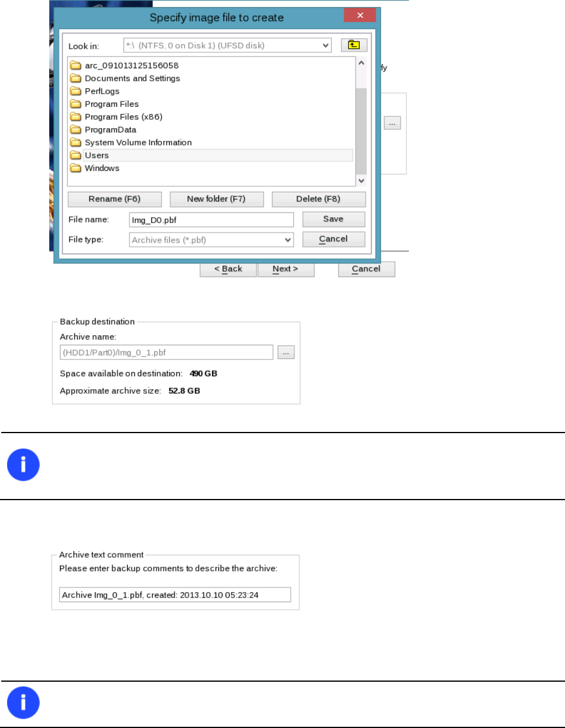Click Delete (F8) button
565x728 pixels.
coord(319,199)
